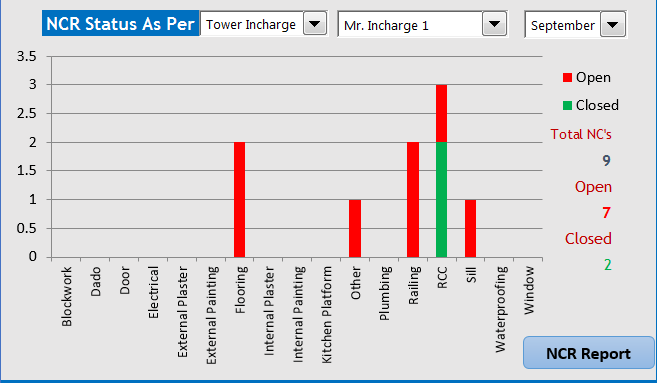Click the red Open segment of RCC bar
The height and width of the screenshot is (383, 657).
441,114
